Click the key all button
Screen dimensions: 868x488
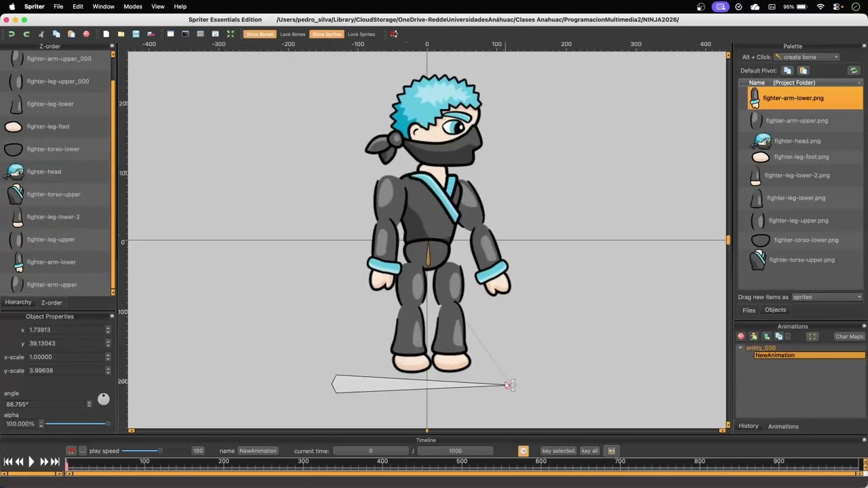(x=589, y=451)
